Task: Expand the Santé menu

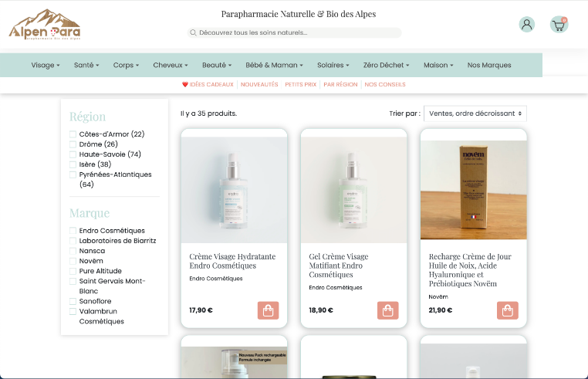Action: click(x=86, y=65)
